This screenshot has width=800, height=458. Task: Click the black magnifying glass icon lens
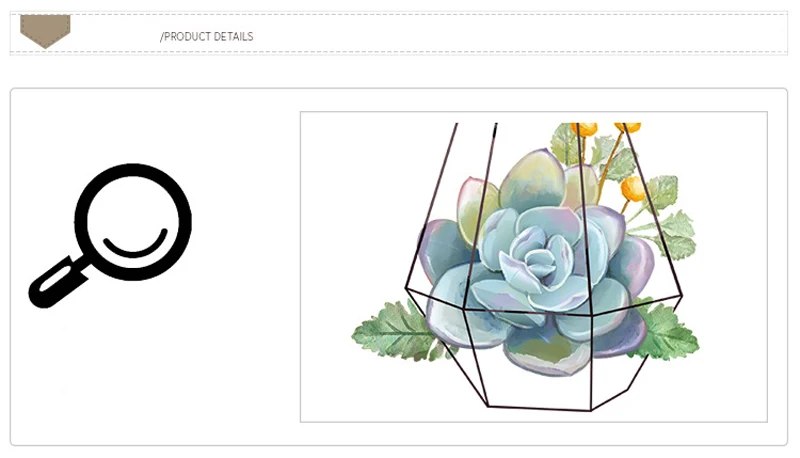pyautogui.click(x=133, y=222)
